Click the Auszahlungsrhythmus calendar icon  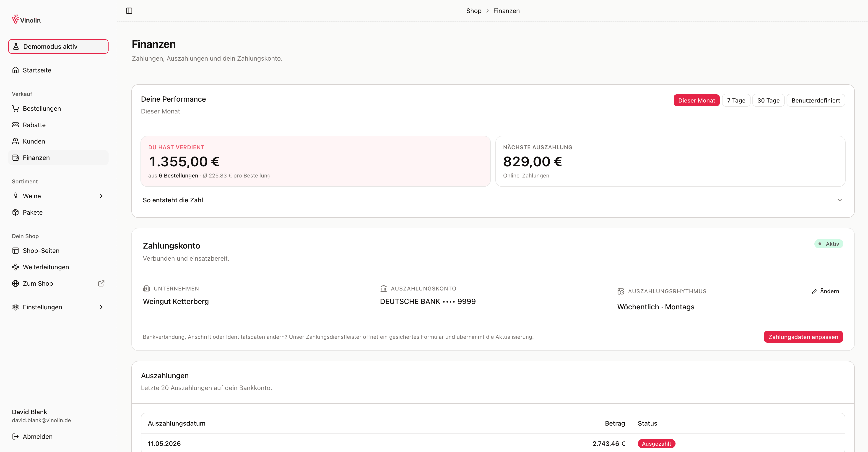[621, 291]
